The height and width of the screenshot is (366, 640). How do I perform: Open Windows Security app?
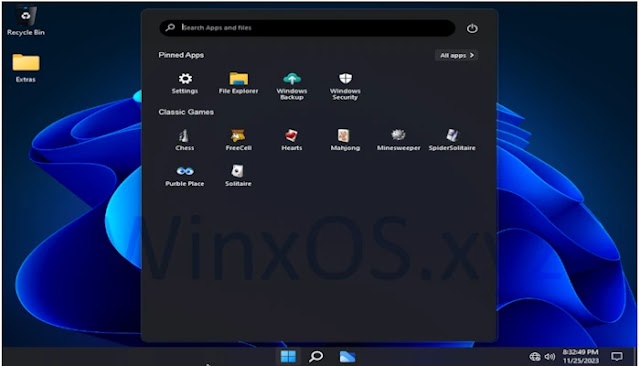345,86
